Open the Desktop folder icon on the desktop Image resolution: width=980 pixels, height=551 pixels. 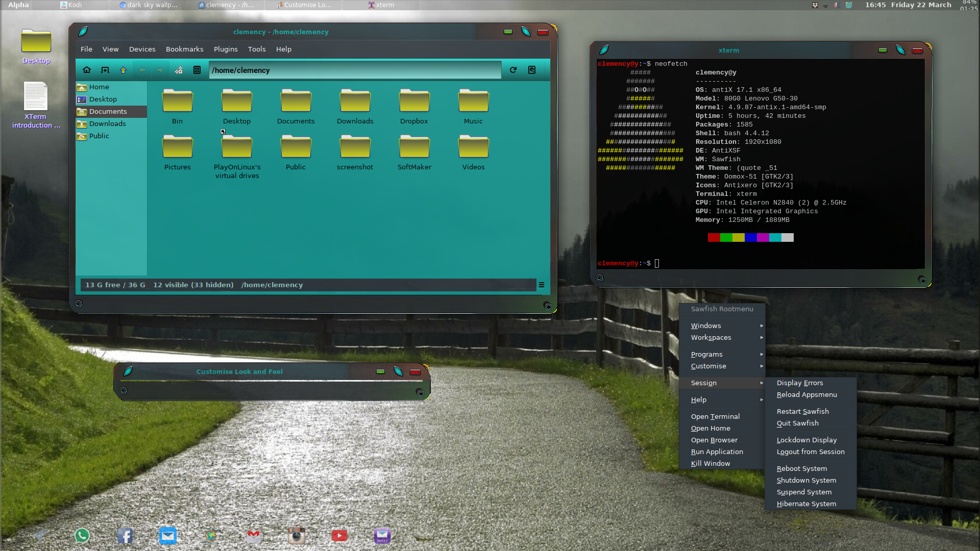(36, 46)
